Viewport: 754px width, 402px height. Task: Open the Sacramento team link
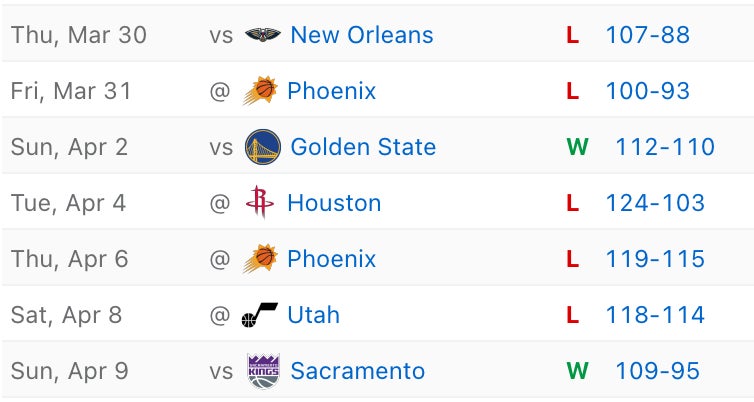[357, 372]
